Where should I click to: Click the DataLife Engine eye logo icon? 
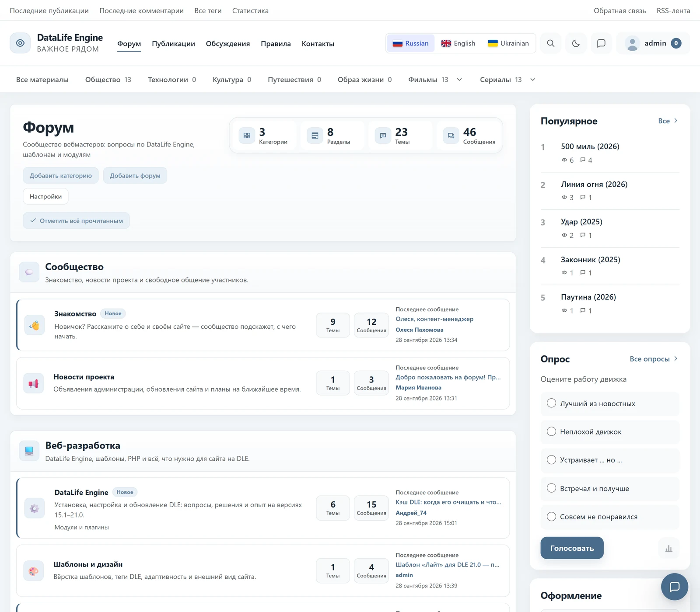pos(20,43)
